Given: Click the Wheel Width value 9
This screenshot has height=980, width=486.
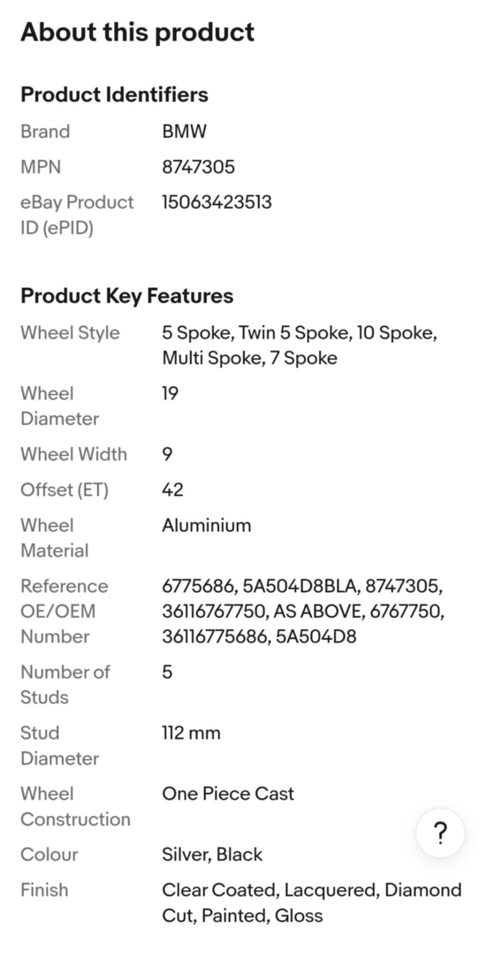Looking at the screenshot, I should pos(167,454).
